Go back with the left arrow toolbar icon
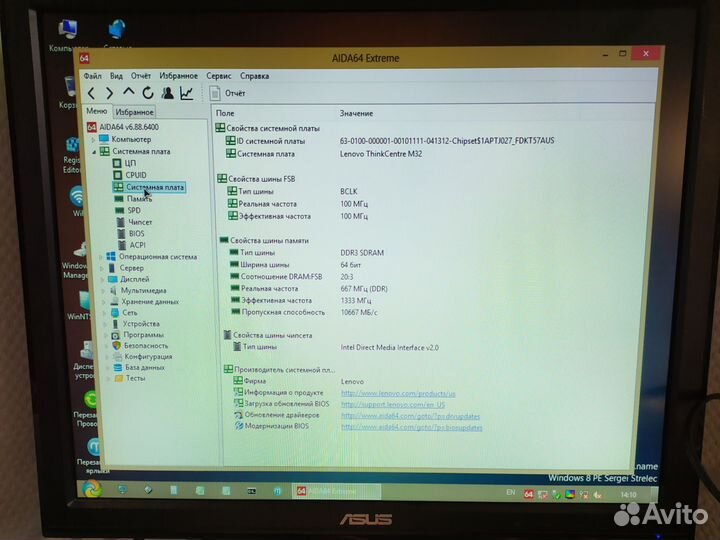 coord(91,94)
